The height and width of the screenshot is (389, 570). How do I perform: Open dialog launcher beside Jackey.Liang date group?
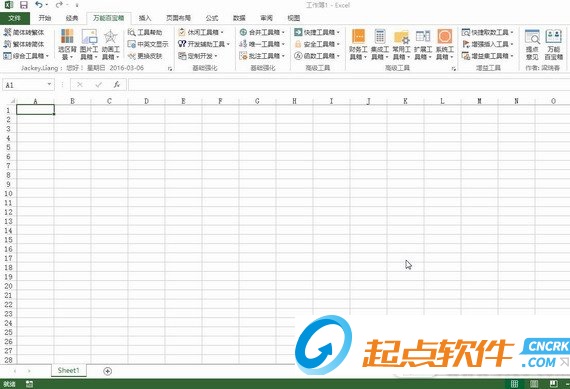[170, 68]
